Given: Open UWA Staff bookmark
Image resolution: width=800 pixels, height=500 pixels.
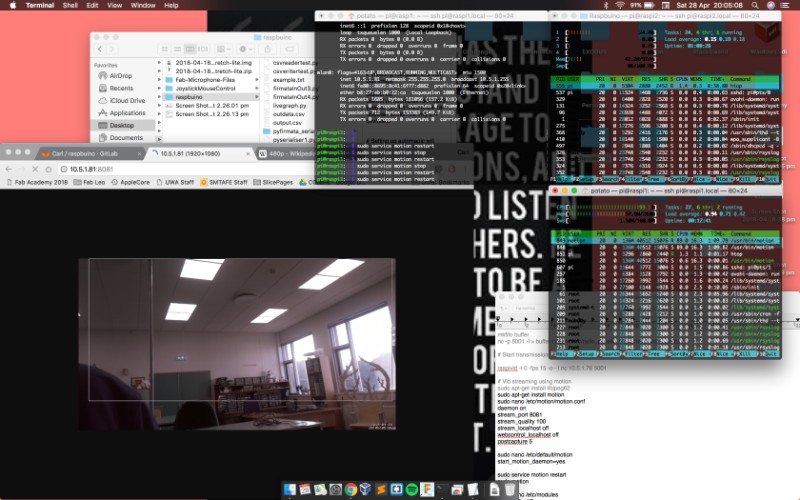Looking at the screenshot, I should click(174, 182).
